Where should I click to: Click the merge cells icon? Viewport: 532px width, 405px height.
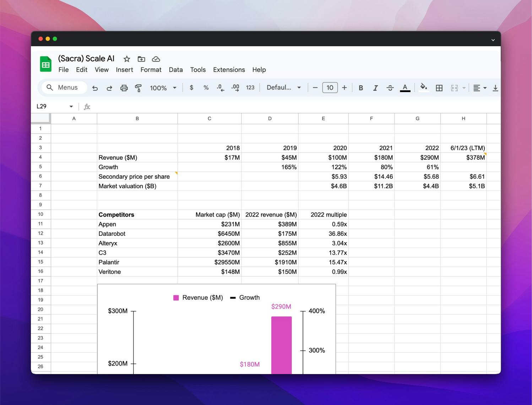pos(454,88)
